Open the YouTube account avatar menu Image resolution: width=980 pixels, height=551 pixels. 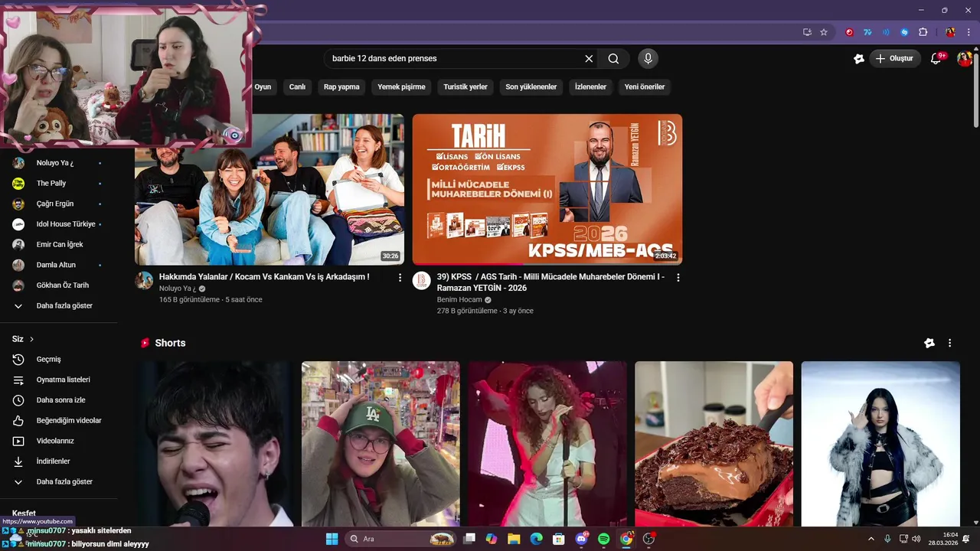click(x=964, y=59)
